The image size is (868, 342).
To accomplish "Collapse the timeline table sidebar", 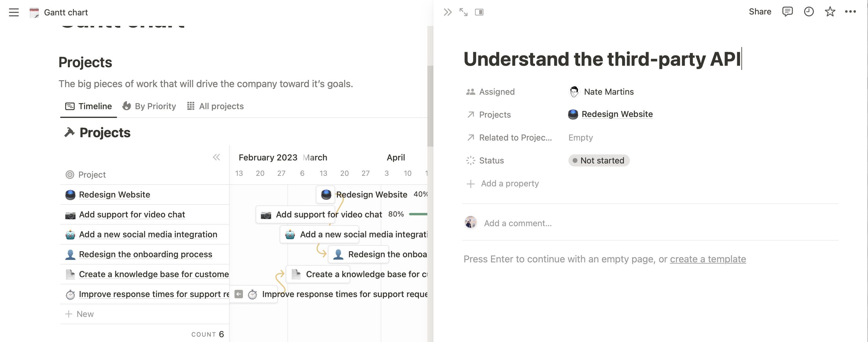I will [x=216, y=157].
